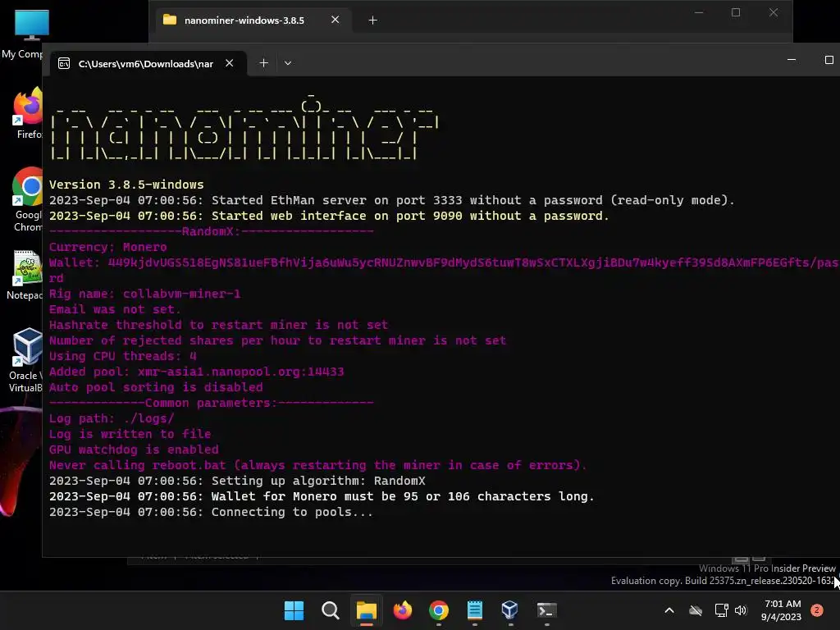Launch Firefox from the taskbar
The width and height of the screenshot is (840, 630).
click(402, 610)
